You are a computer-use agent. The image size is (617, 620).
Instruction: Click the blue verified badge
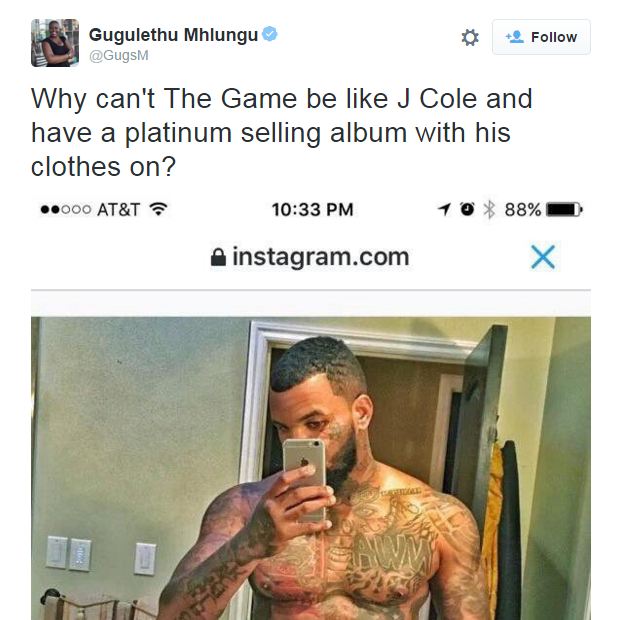tap(270, 34)
